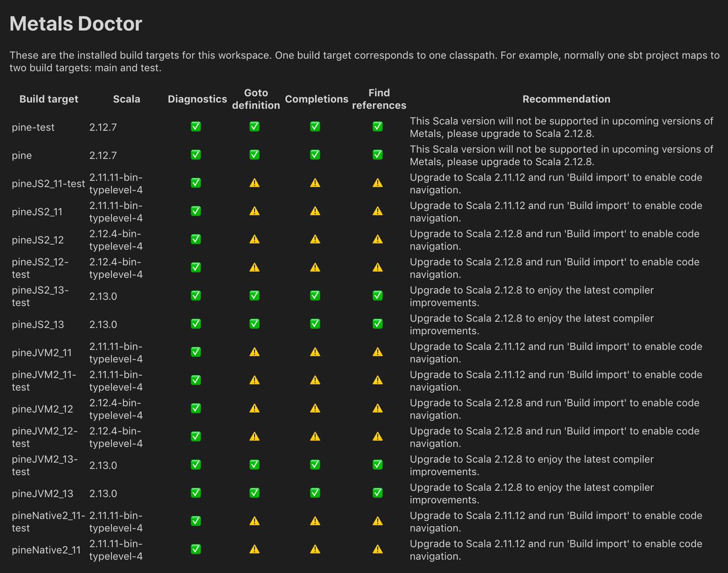The image size is (728, 573).
Task: Click the Find references column header
Action: coord(379,99)
